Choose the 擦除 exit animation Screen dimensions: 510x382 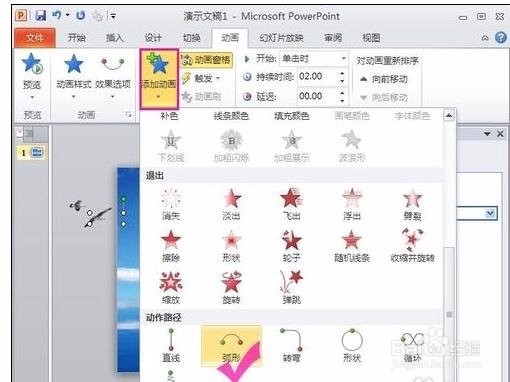point(171,246)
